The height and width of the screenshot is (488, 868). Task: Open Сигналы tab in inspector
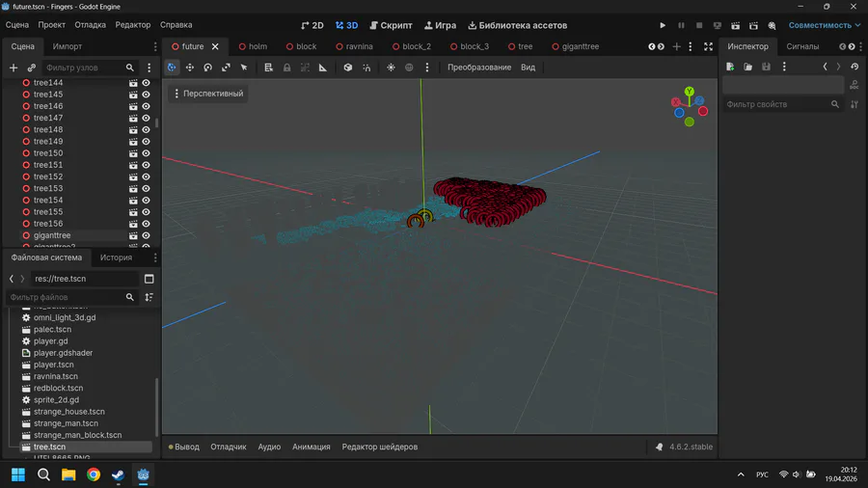coord(802,46)
